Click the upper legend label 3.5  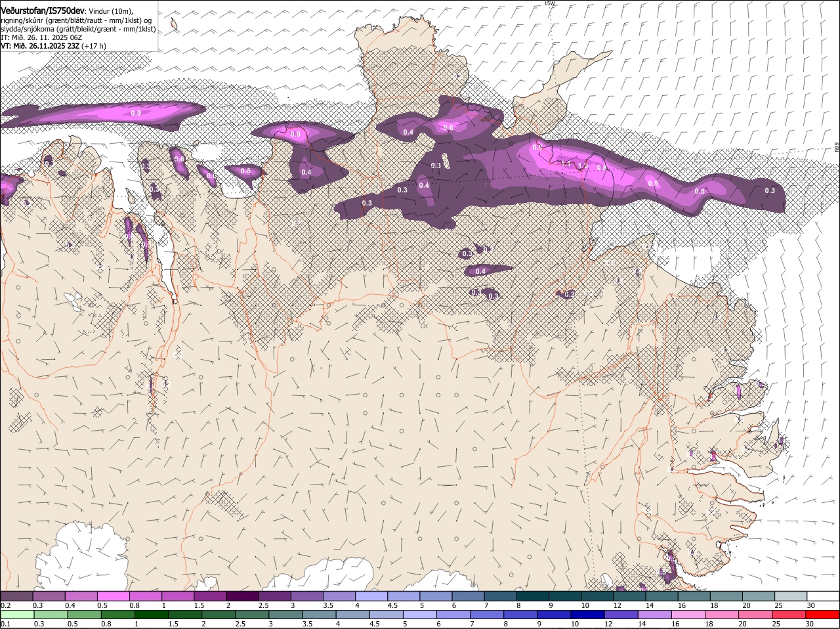click(x=329, y=605)
